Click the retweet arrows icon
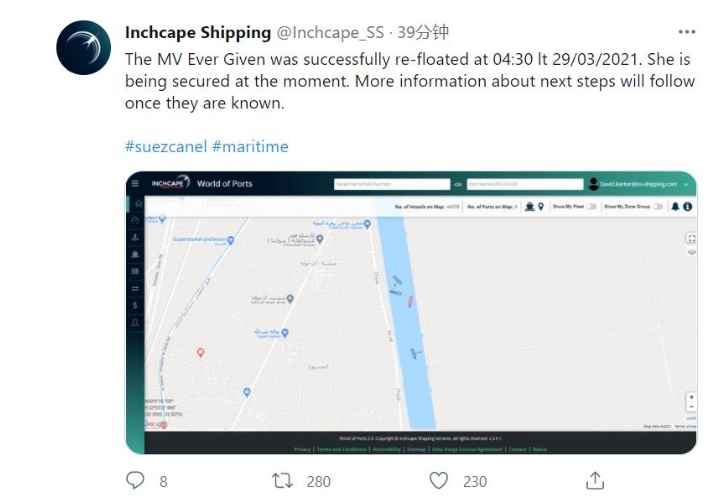The width and height of the screenshot is (712, 504). coord(282,480)
